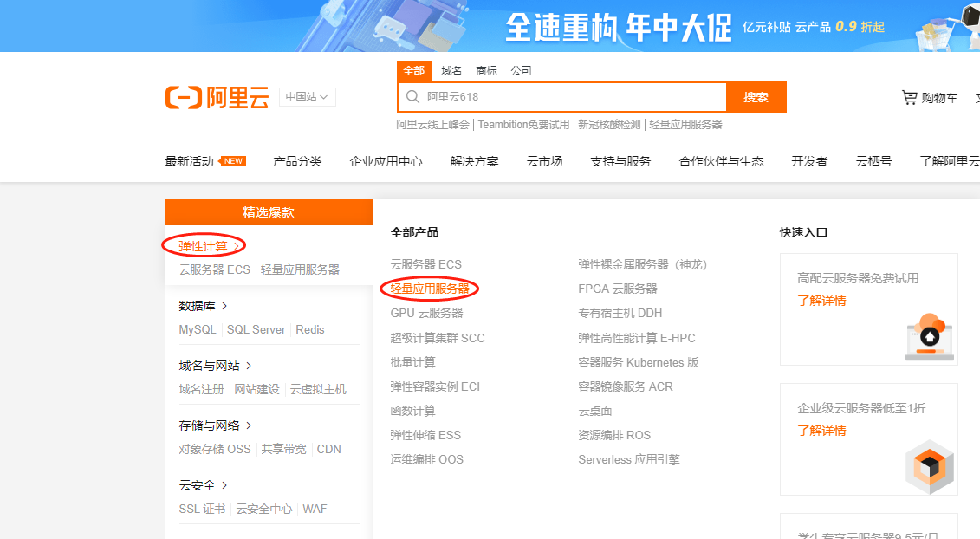Open 云服务器 ECS under 弹性计算 sidebar
Image resolution: width=980 pixels, height=539 pixels.
214,269
